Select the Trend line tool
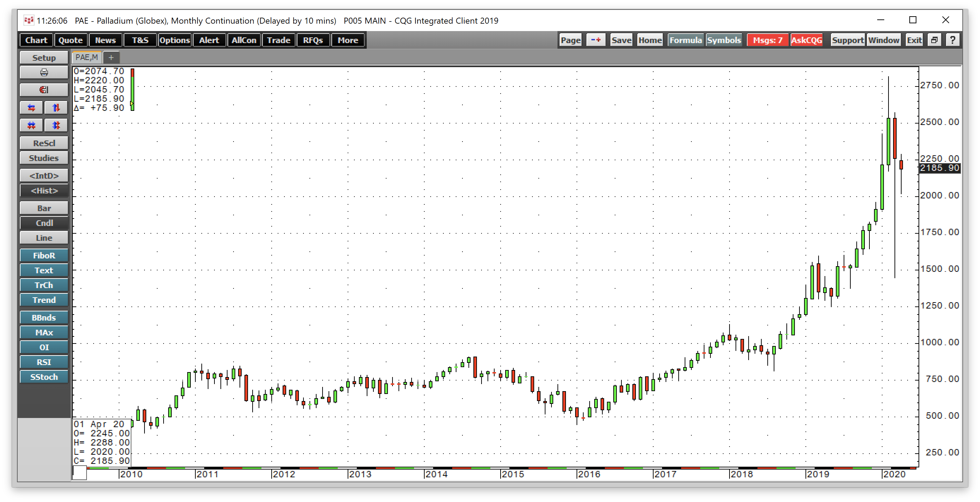 [x=44, y=300]
